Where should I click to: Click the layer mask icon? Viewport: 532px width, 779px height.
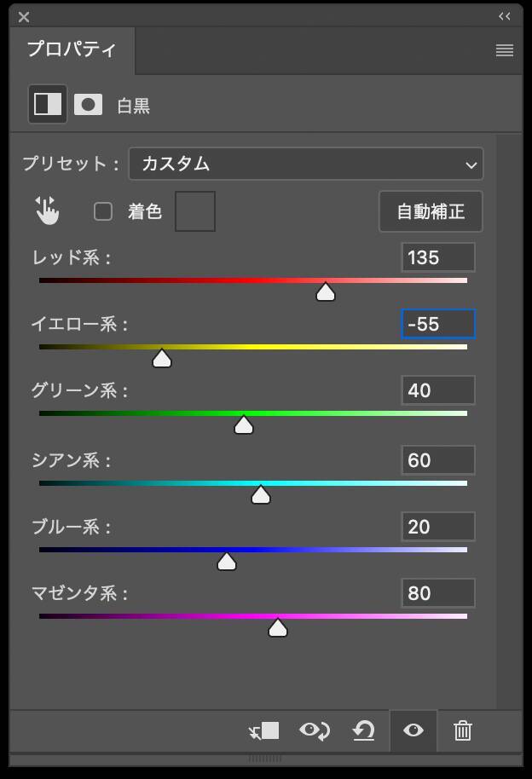[x=88, y=104]
